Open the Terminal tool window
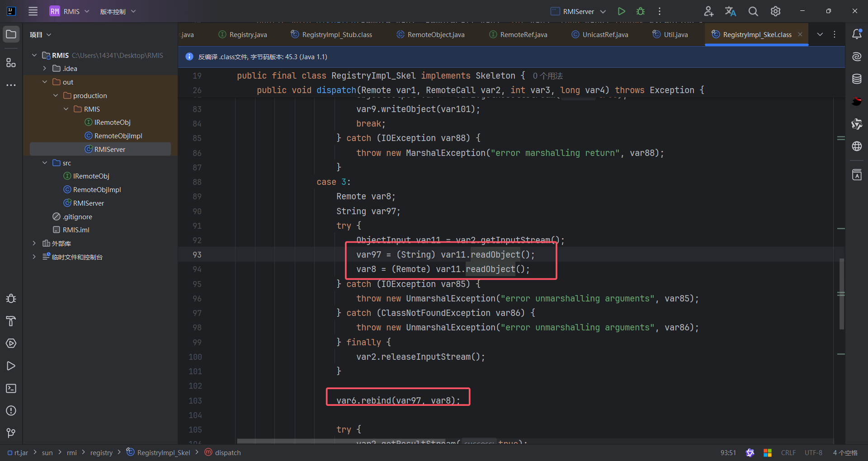This screenshot has height=461, width=868. click(x=11, y=388)
